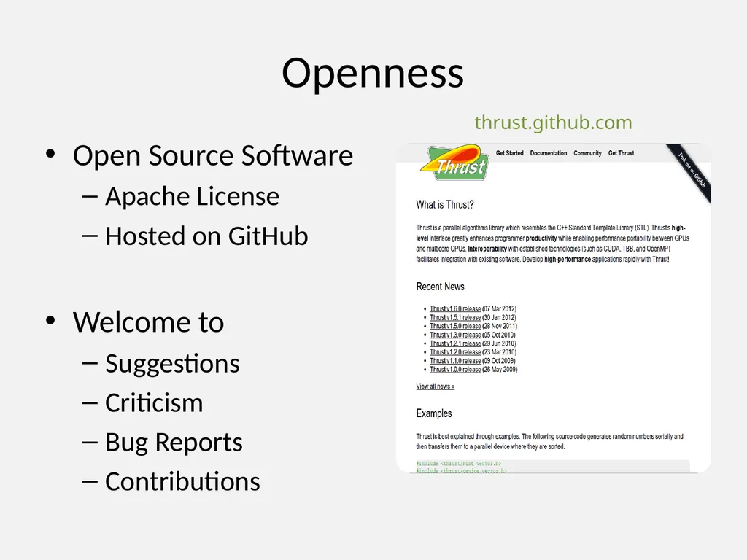Click the thrust.github.com URL text
The height and width of the screenshot is (560, 747).
pyautogui.click(x=553, y=122)
